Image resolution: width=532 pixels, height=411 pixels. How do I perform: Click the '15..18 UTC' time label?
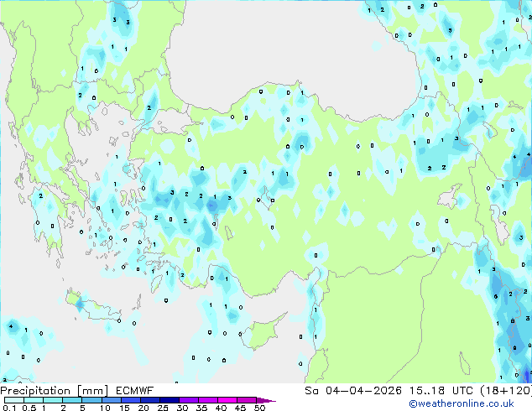441,391
